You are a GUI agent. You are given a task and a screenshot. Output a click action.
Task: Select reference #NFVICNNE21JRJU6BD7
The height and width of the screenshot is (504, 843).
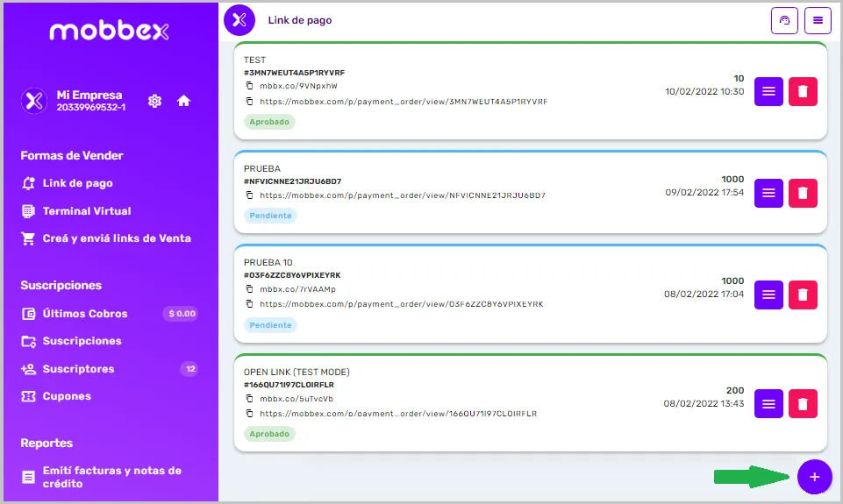pyautogui.click(x=292, y=181)
